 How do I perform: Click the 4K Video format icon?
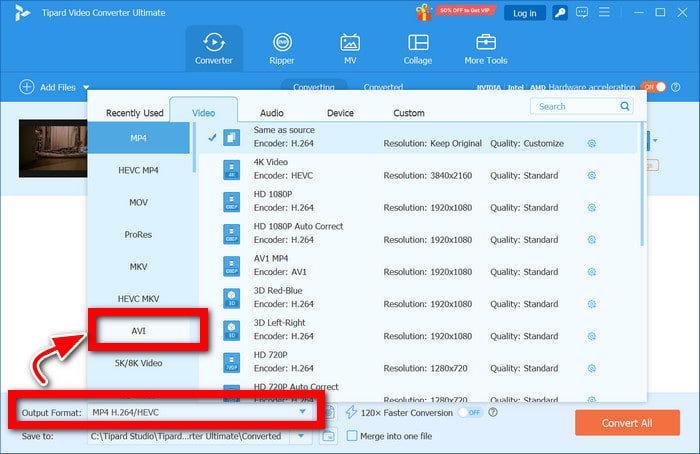[231, 170]
